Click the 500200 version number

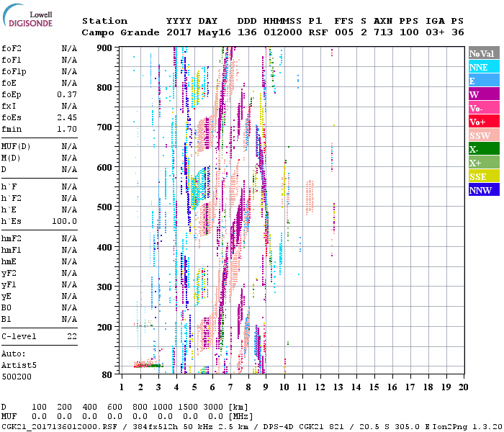coord(17,377)
